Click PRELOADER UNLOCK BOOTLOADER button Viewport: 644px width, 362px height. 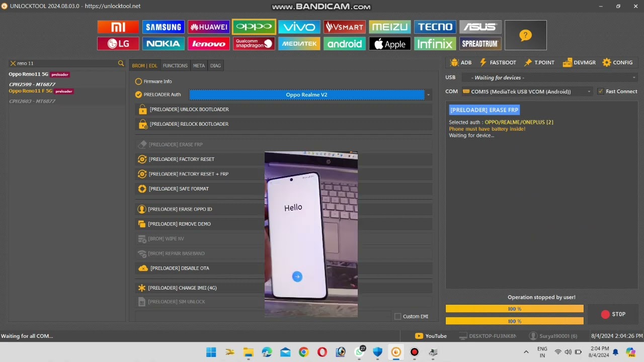point(189,109)
